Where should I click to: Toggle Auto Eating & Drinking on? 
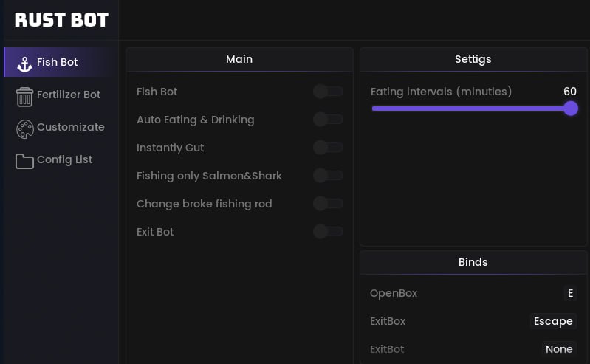327,120
